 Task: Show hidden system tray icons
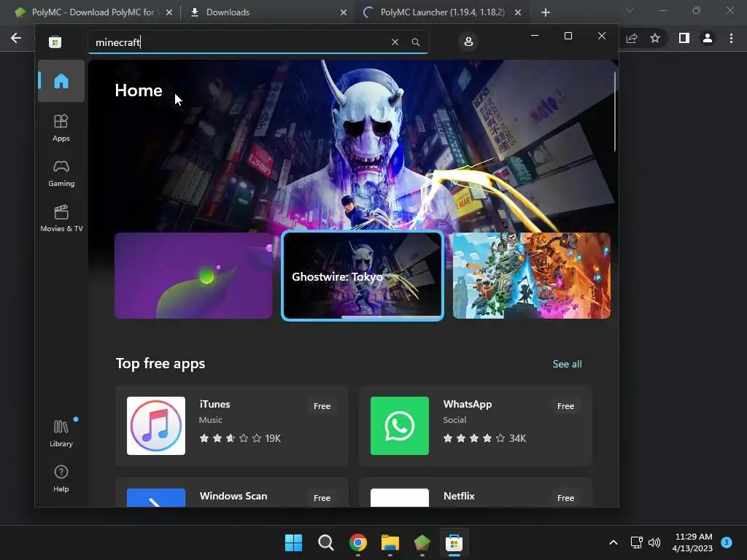click(614, 542)
